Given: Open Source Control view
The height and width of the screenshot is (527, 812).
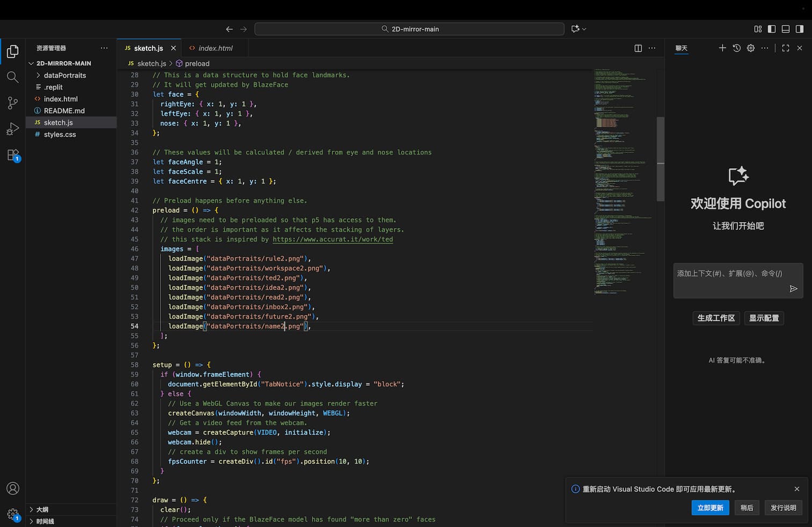Looking at the screenshot, I should point(12,103).
